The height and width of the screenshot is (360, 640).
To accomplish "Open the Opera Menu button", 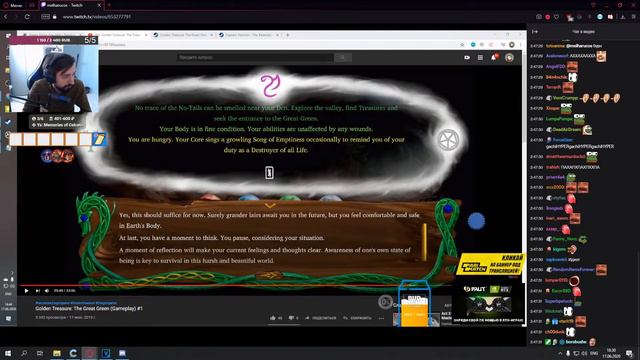I will click(12, 5).
